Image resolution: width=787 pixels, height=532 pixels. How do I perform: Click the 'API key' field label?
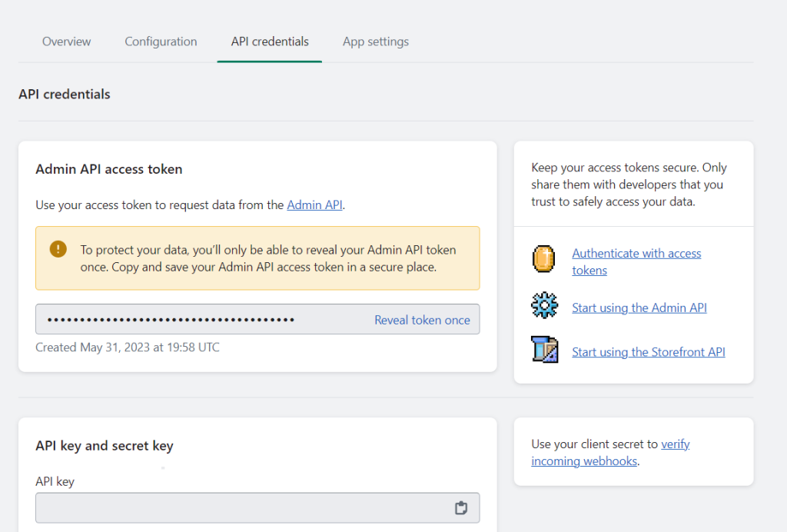(x=55, y=482)
